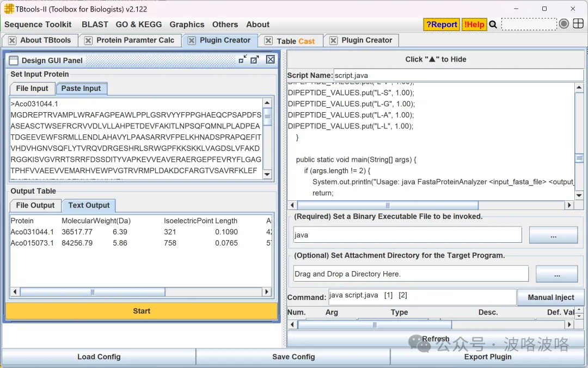Click the Script Name field
Viewport: 588px width, 368px height.
[x=458, y=76]
